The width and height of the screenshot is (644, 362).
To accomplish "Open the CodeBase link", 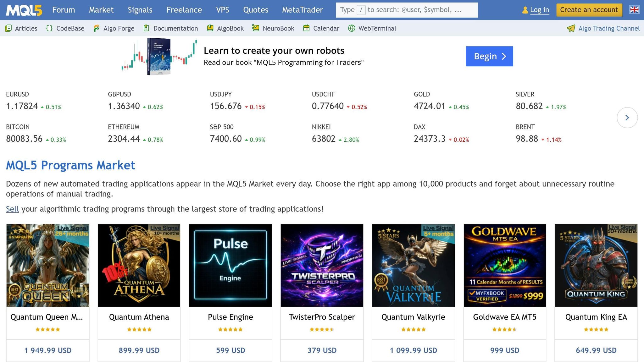I will (70, 28).
